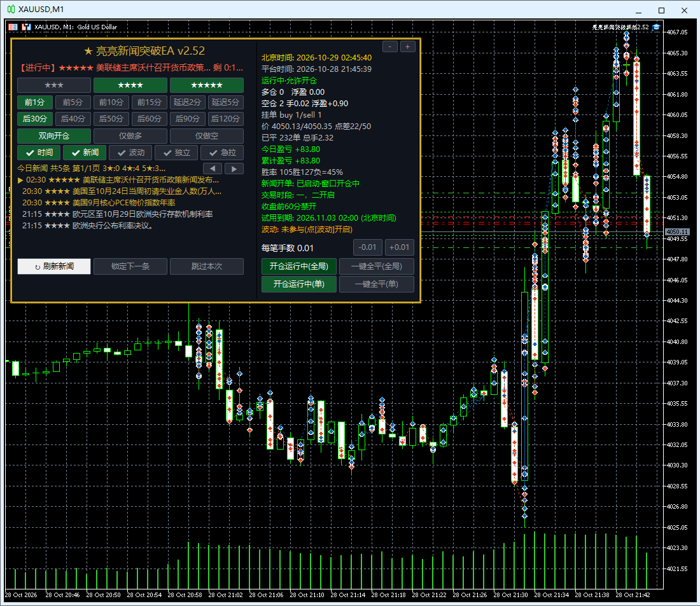Click 锁定下一条 button
This screenshot has width=700, height=606.
[130, 266]
